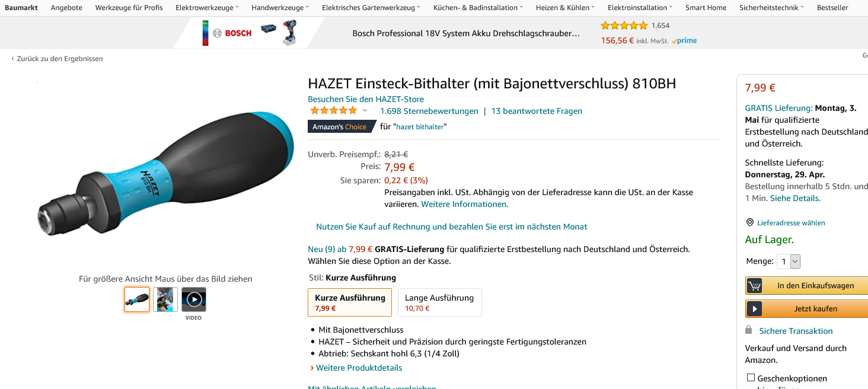
Task: Open the Angebote menu item
Action: (x=66, y=8)
